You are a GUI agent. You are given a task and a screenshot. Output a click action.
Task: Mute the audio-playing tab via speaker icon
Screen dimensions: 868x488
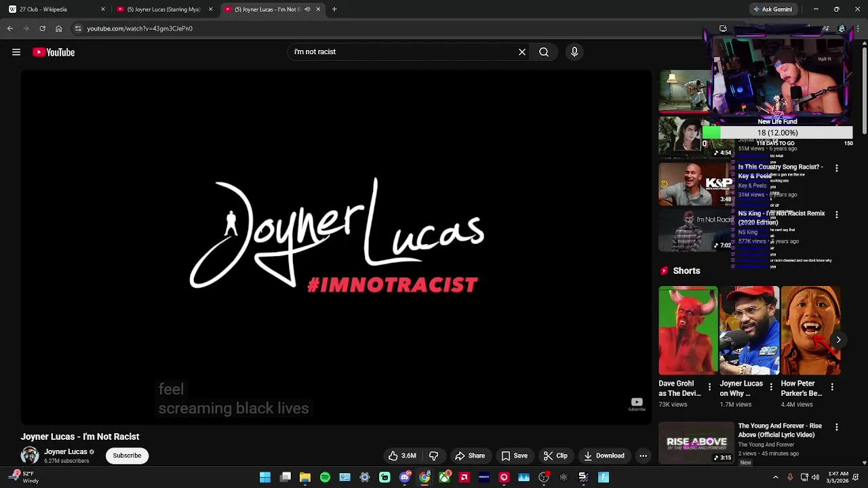point(307,9)
